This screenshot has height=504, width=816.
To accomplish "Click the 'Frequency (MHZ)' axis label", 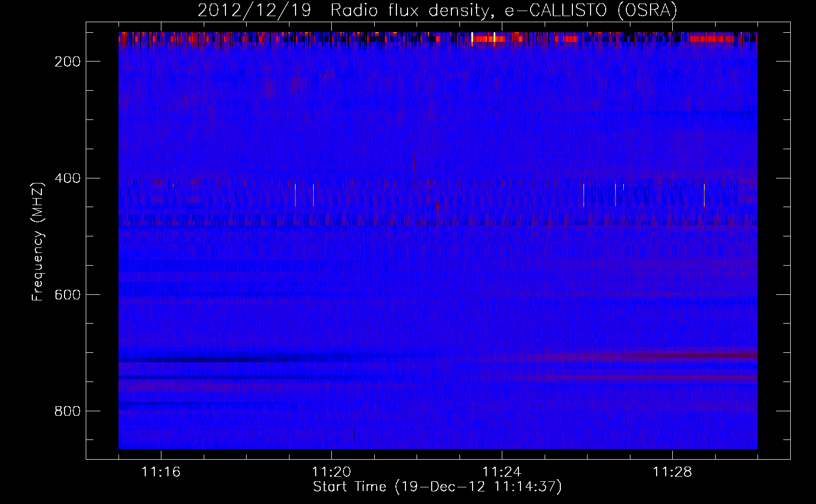I will coord(38,241).
